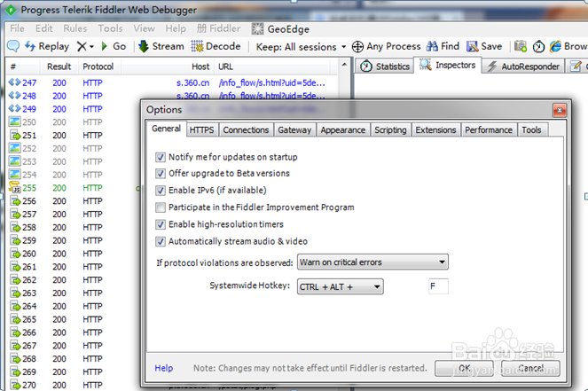Open the Rules menu

[x=75, y=28]
